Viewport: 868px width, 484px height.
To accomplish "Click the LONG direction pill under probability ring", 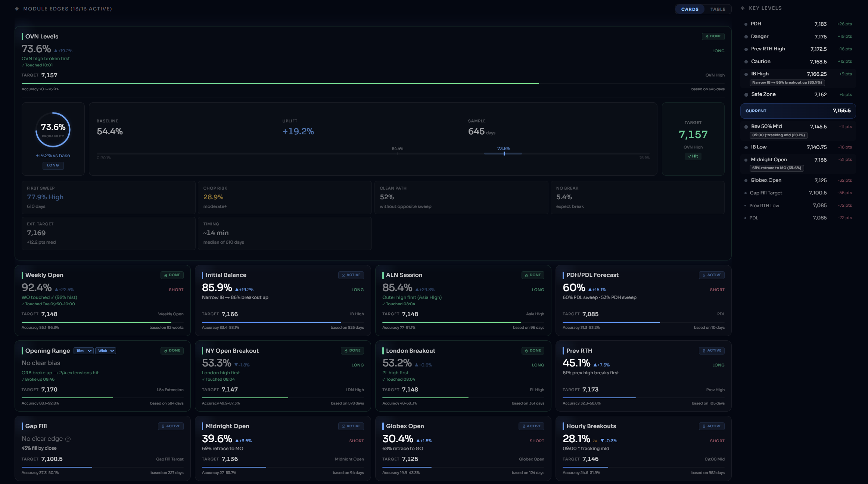I will (53, 165).
